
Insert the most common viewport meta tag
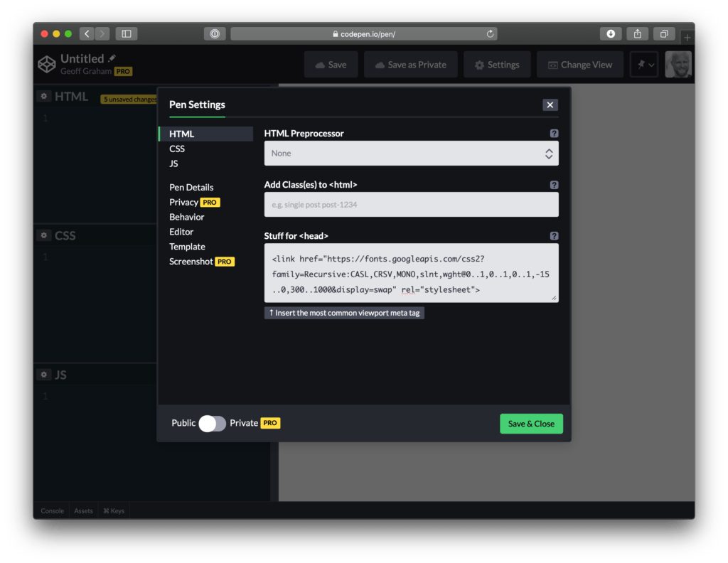(344, 313)
